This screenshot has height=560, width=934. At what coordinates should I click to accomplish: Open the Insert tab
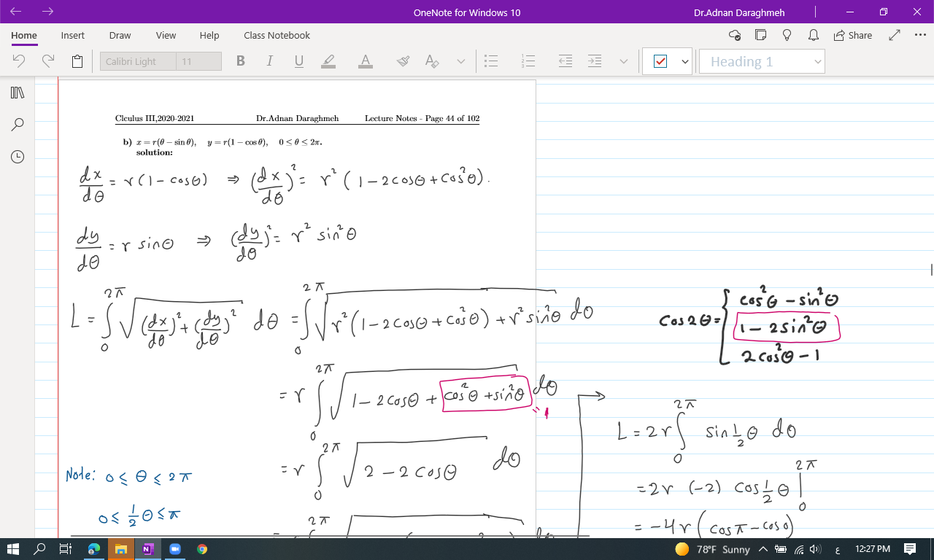click(x=73, y=35)
